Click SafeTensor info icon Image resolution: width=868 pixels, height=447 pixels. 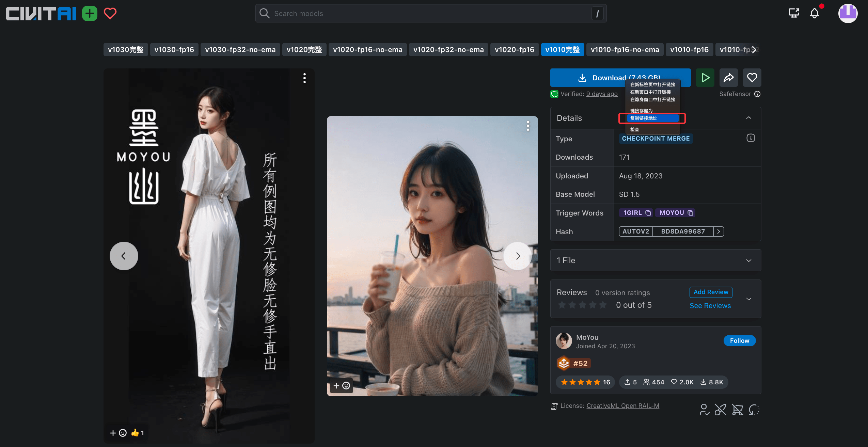click(x=757, y=94)
